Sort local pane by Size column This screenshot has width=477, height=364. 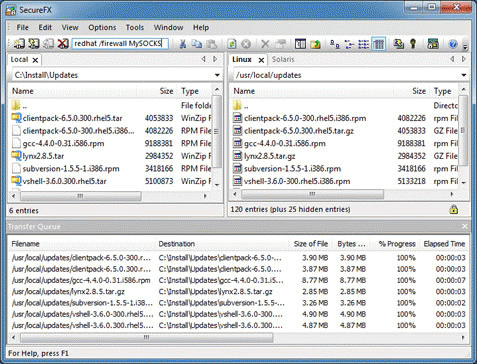158,91
